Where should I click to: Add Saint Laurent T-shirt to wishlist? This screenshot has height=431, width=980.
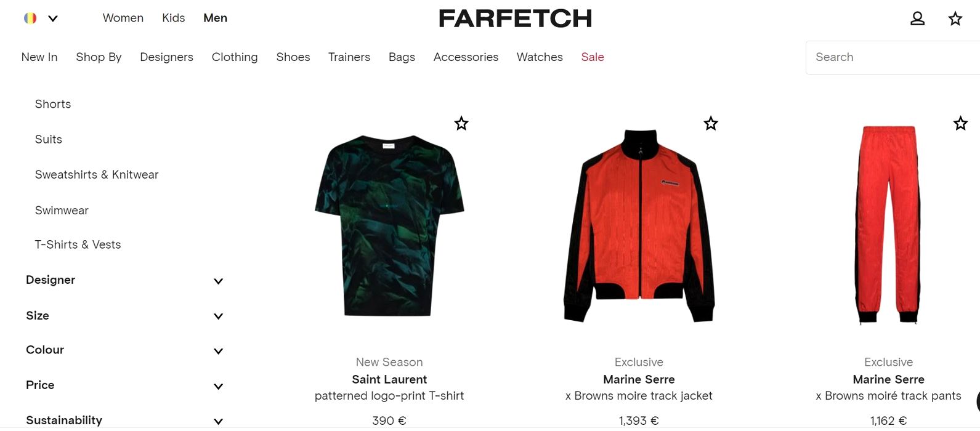click(461, 124)
